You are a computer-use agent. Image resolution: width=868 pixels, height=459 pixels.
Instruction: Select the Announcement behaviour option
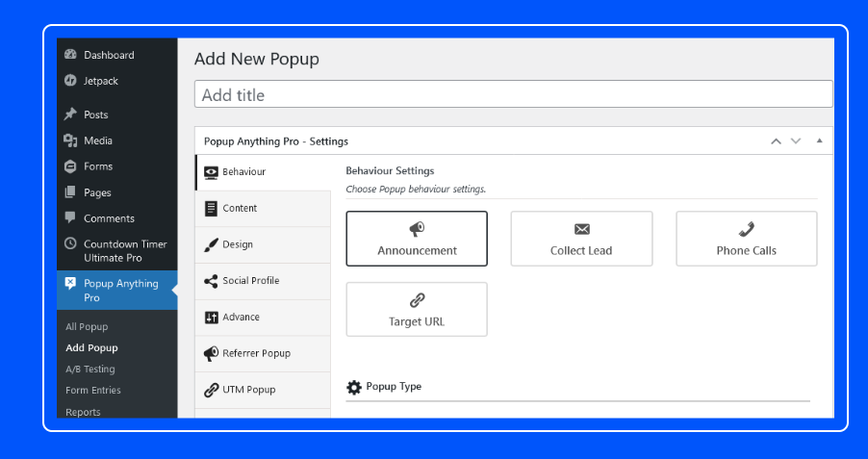coord(417,239)
